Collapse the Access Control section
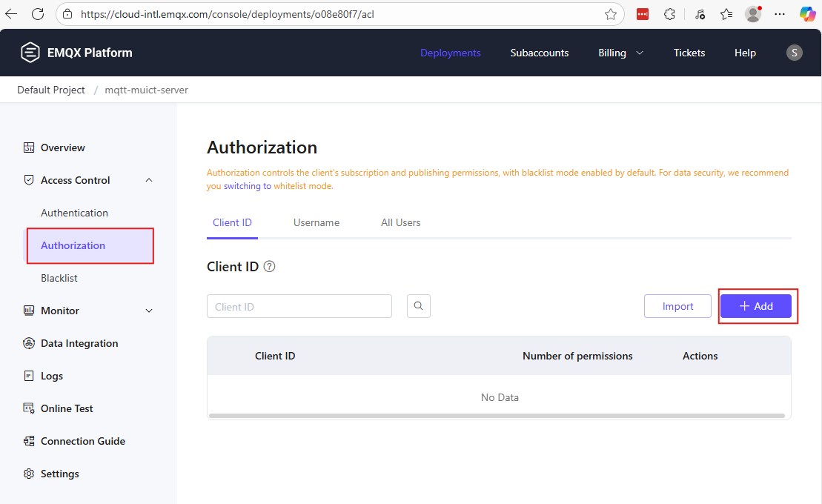The height and width of the screenshot is (504, 822). 149,180
